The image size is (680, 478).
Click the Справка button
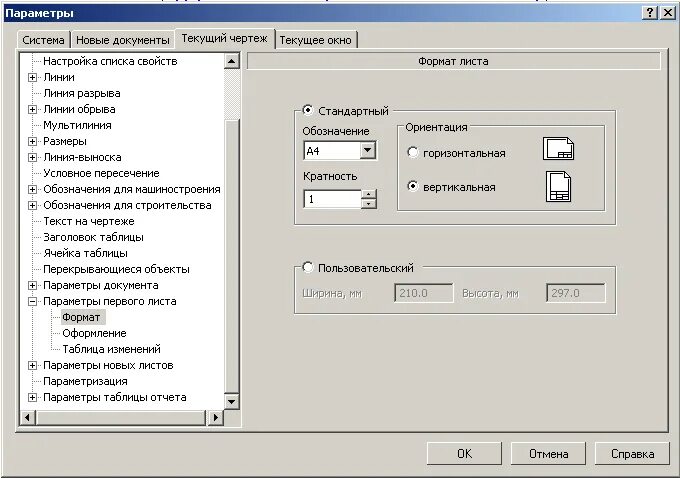click(x=632, y=454)
